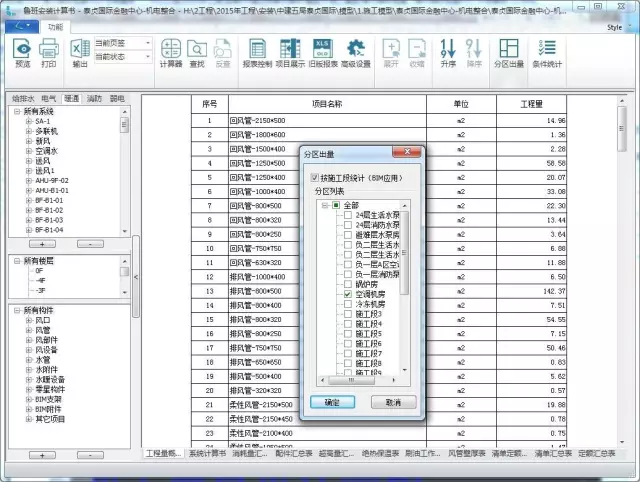Check the 锅炉房 zone checkbox
The height and width of the screenshot is (482, 640).
tap(347, 284)
